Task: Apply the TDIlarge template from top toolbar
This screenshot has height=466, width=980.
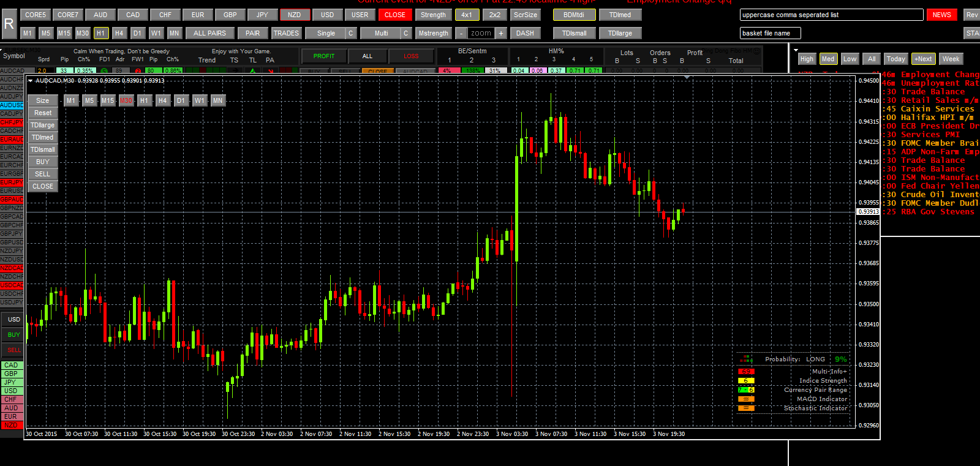Action: (x=620, y=33)
